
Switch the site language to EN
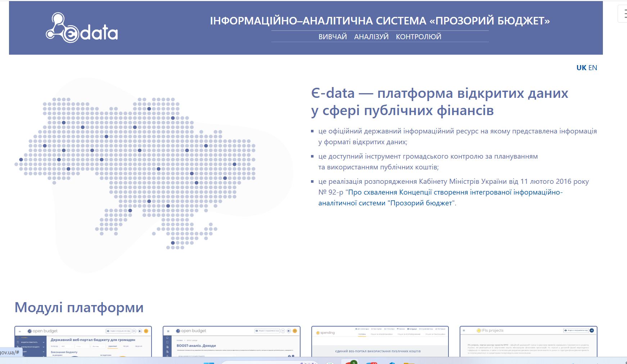(x=592, y=68)
